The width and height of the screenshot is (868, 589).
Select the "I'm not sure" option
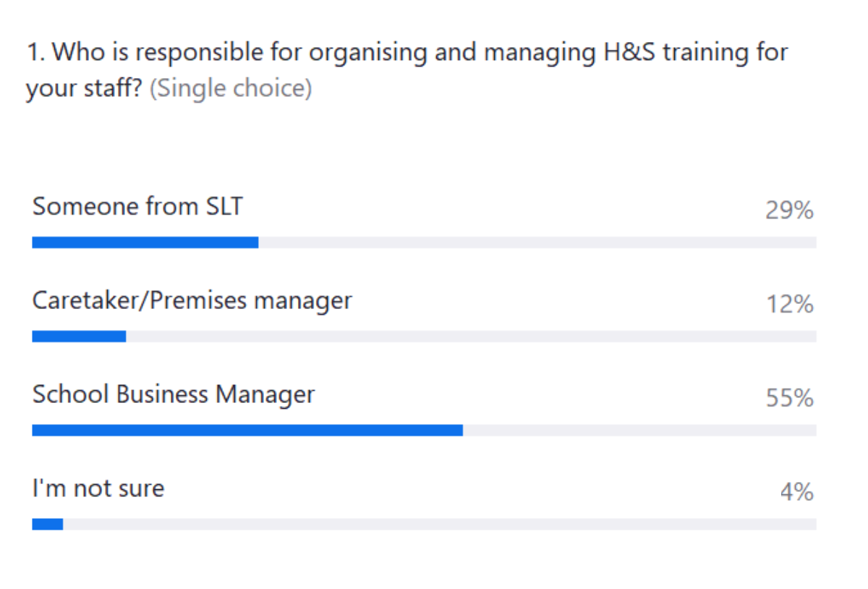pyautogui.click(x=98, y=488)
